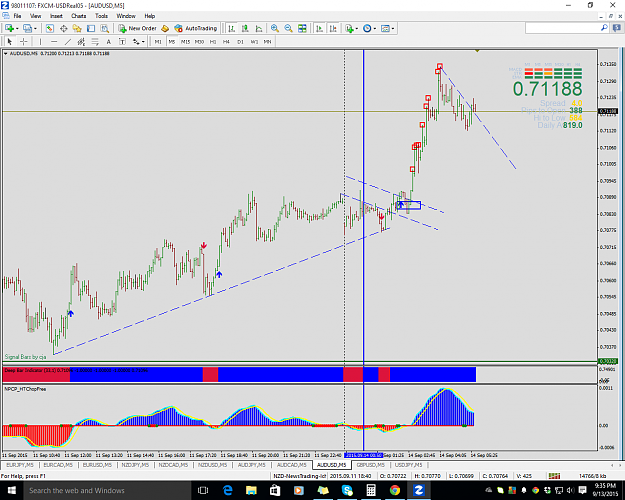The height and width of the screenshot is (500, 625).
Task: Show the Navigator panel icon
Action: pos(77,28)
